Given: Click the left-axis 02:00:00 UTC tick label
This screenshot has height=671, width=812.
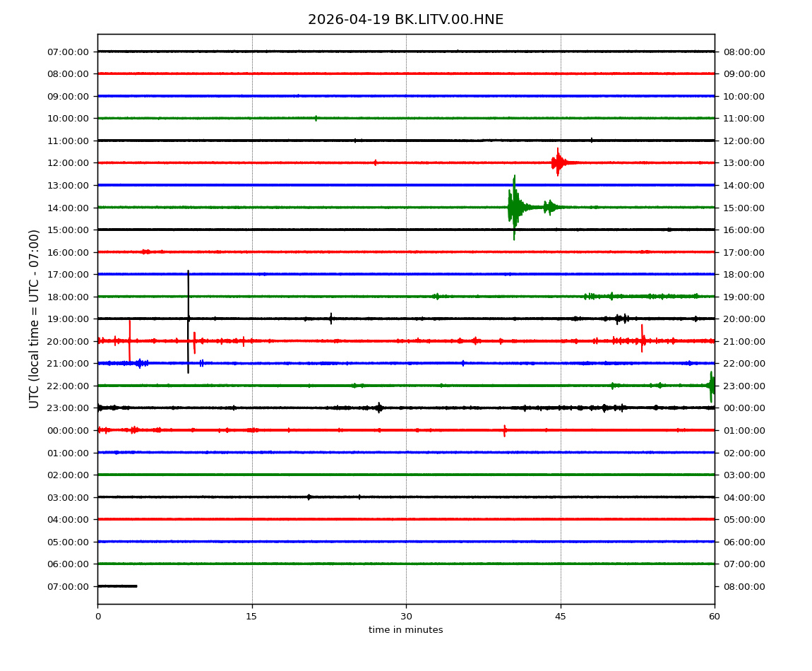Looking at the screenshot, I should click(x=69, y=475).
